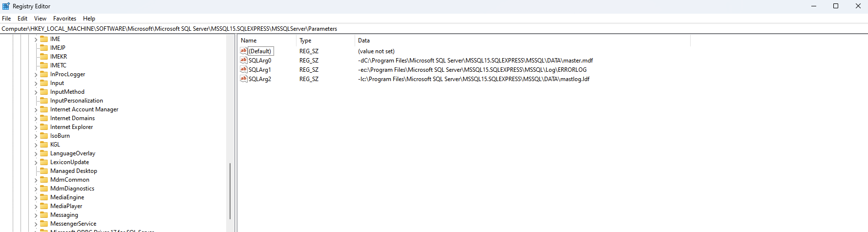The image size is (868, 232).
Task: Expand the Internet Account Manager key
Action: [36, 109]
